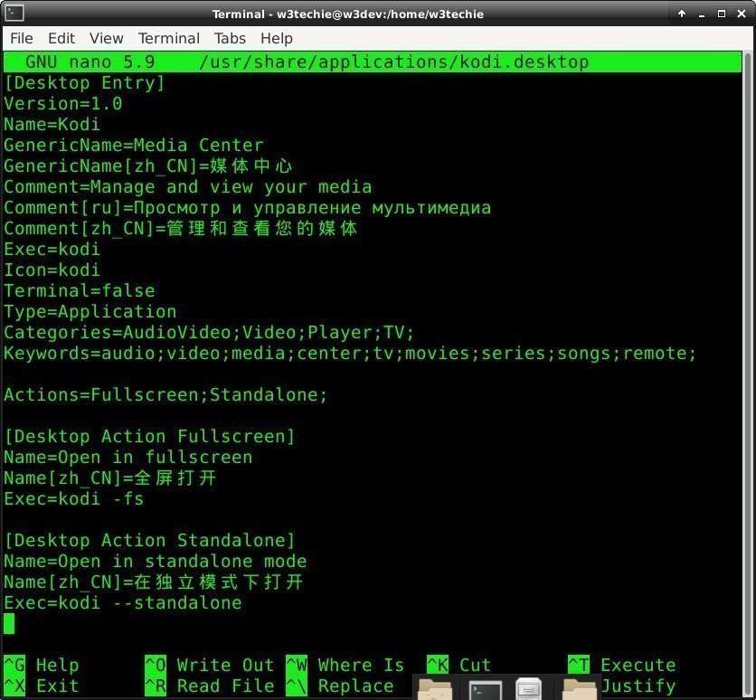Place cursor on Icon=kodi line

[x=52, y=270]
